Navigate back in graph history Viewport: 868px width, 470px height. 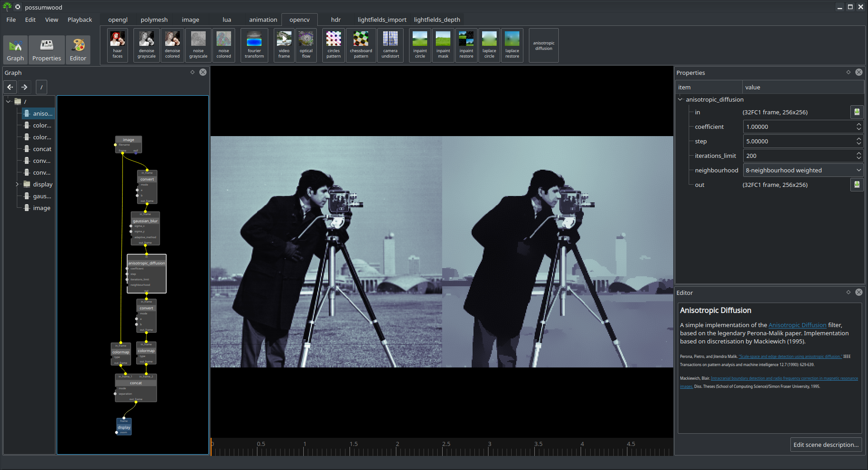coord(10,87)
